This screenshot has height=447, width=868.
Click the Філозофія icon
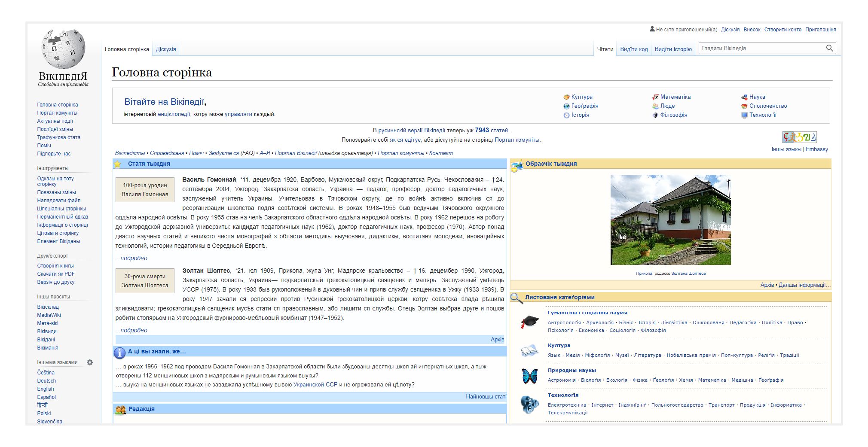[655, 115]
